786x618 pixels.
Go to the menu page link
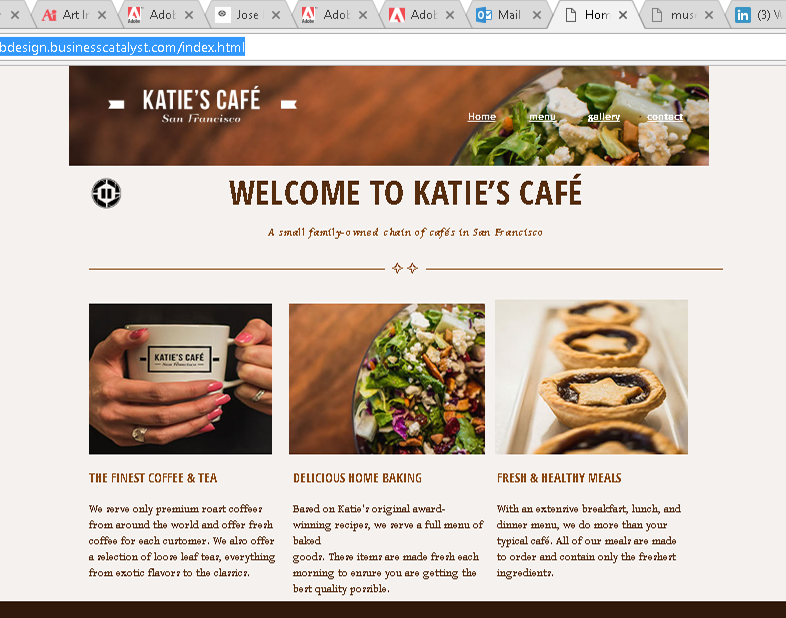coord(542,117)
